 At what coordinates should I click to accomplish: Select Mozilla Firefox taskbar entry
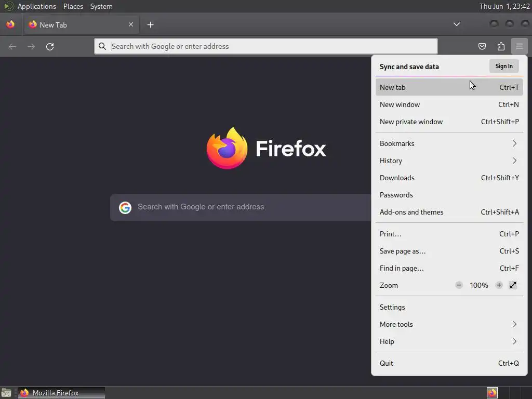(x=61, y=393)
